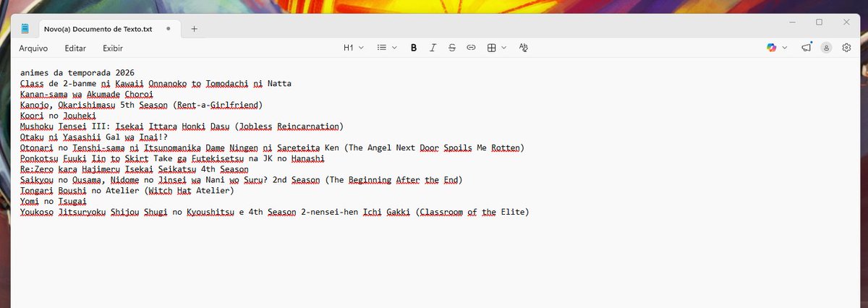Click the 'Yomi no Tsugai' line

point(53,201)
